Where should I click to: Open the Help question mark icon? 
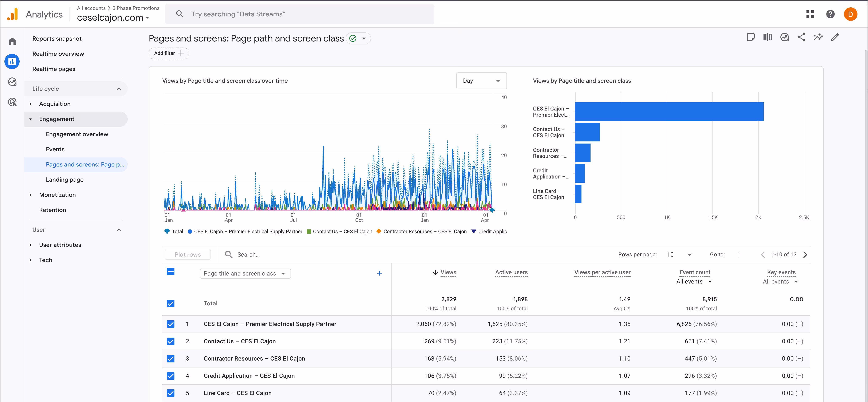coord(830,14)
